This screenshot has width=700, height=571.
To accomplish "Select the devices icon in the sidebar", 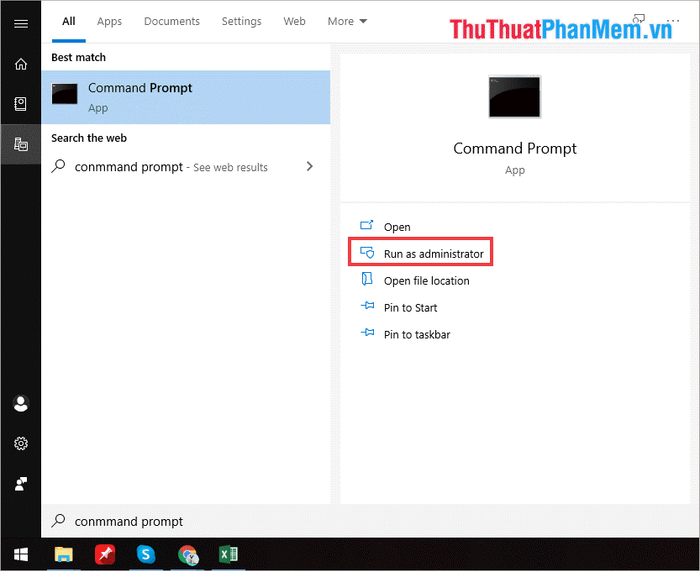I will pyautogui.click(x=21, y=144).
